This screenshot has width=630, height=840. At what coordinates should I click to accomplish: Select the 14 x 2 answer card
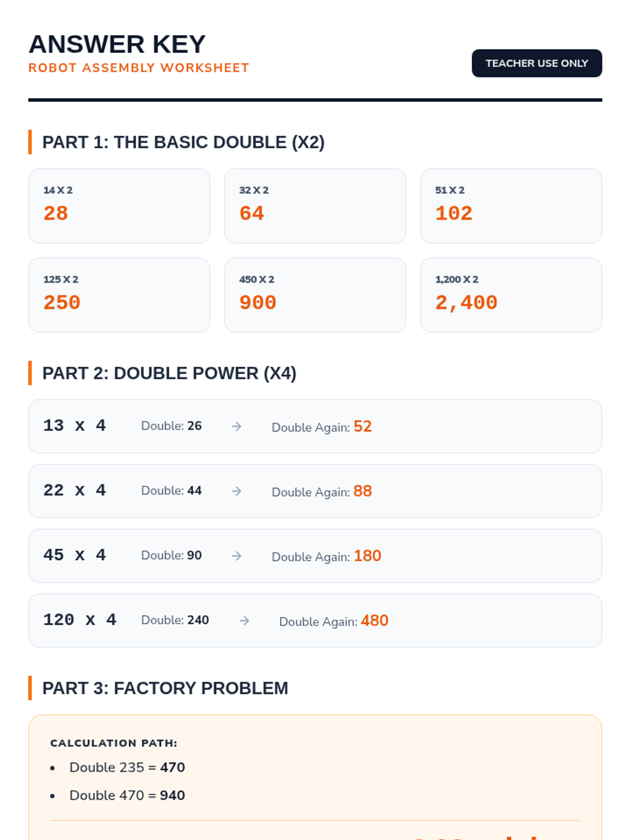click(x=119, y=206)
